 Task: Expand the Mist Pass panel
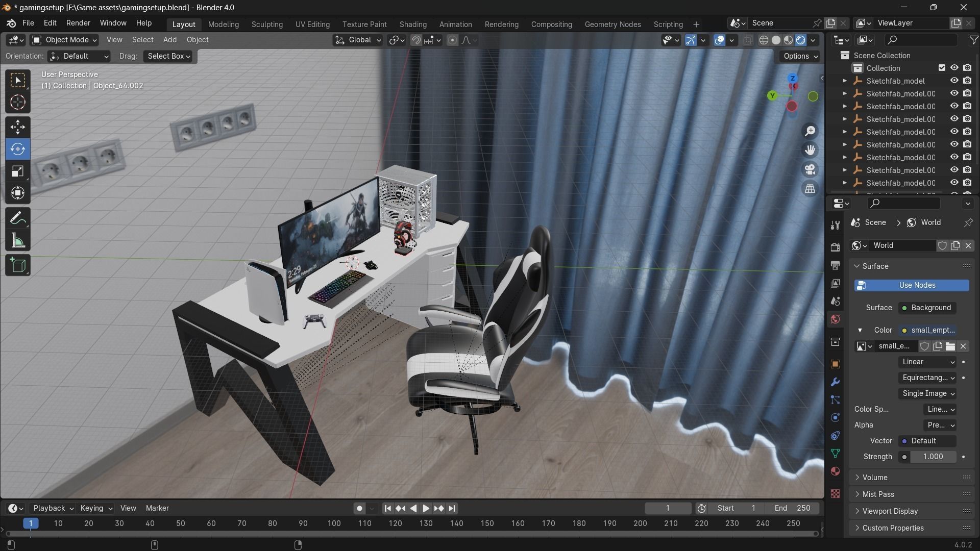[x=878, y=494]
